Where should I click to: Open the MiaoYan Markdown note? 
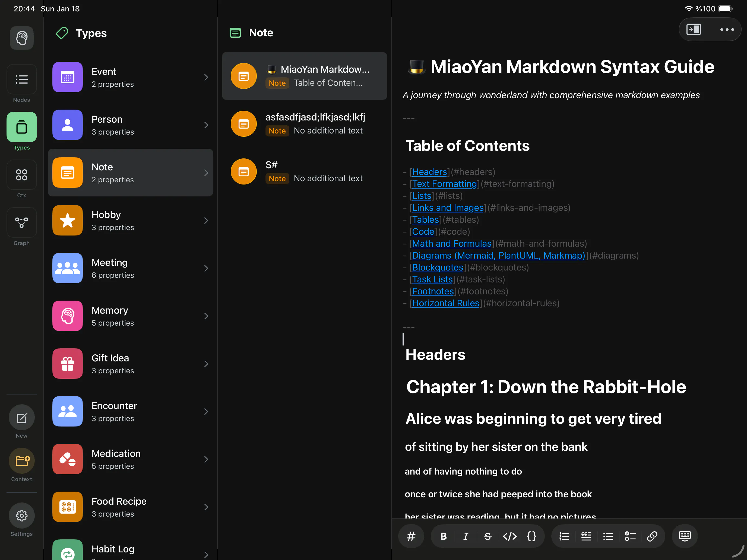coord(304,76)
